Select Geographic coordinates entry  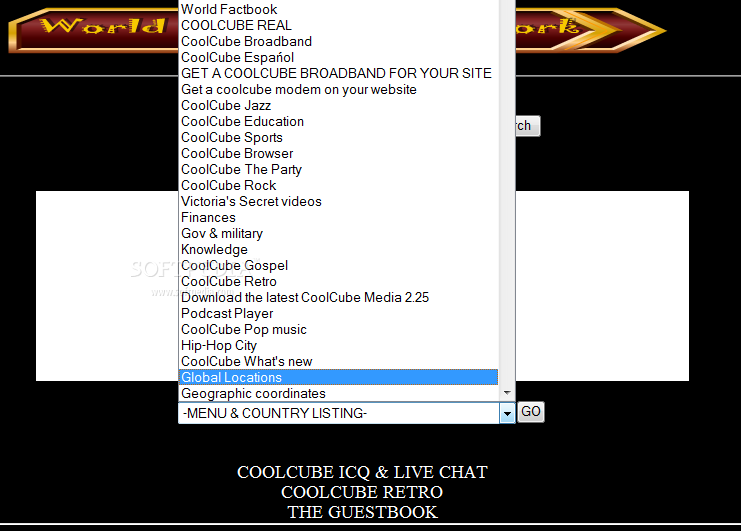coord(338,394)
